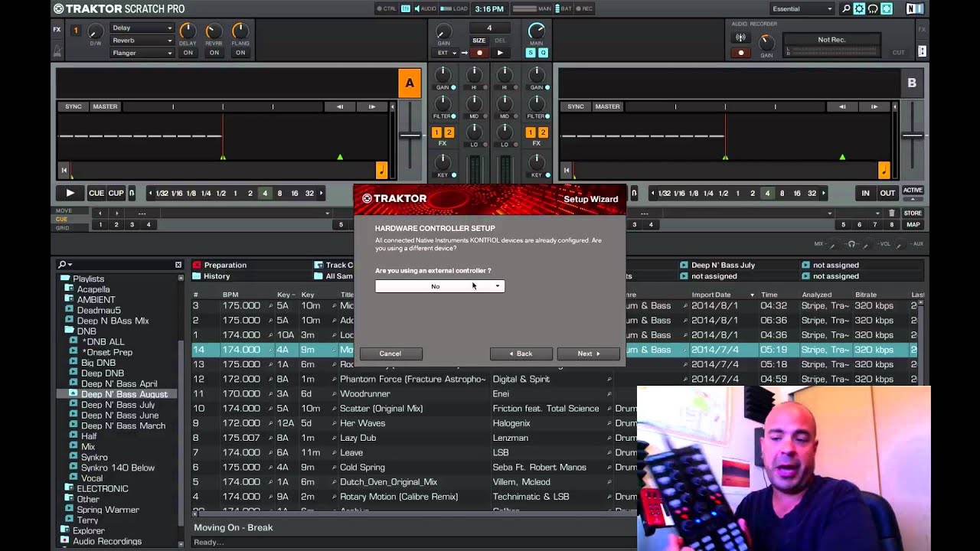Screen dimensions: 980x551
Task: Open the Delay effect dropdown
Action: pos(142,28)
